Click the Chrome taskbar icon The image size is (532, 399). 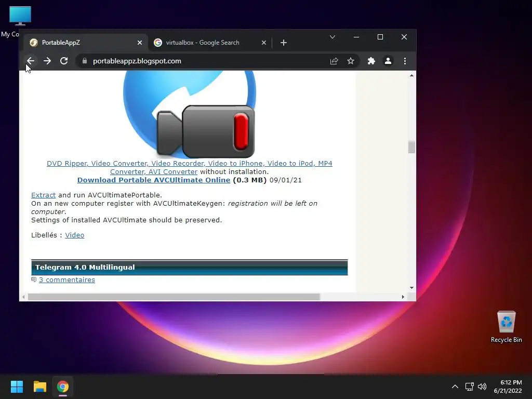[63, 387]
